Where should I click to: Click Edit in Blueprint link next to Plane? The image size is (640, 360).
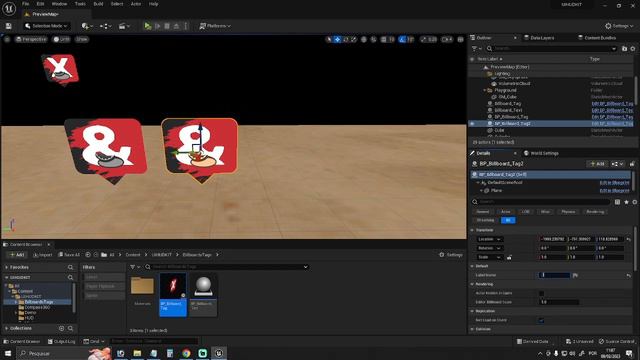(614, 191)
